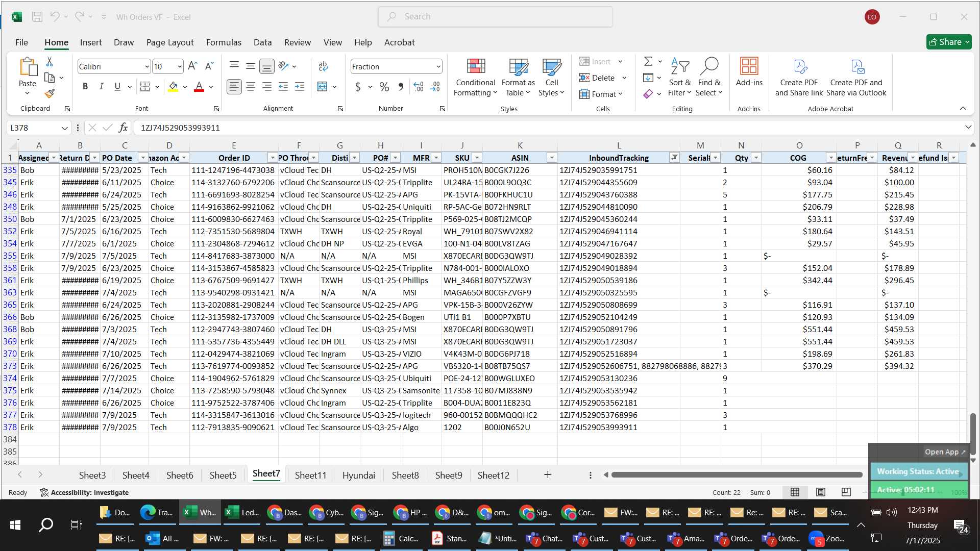980x551 pixels.
Task: Click the Percent Style icon
Action: coord(384,87)
